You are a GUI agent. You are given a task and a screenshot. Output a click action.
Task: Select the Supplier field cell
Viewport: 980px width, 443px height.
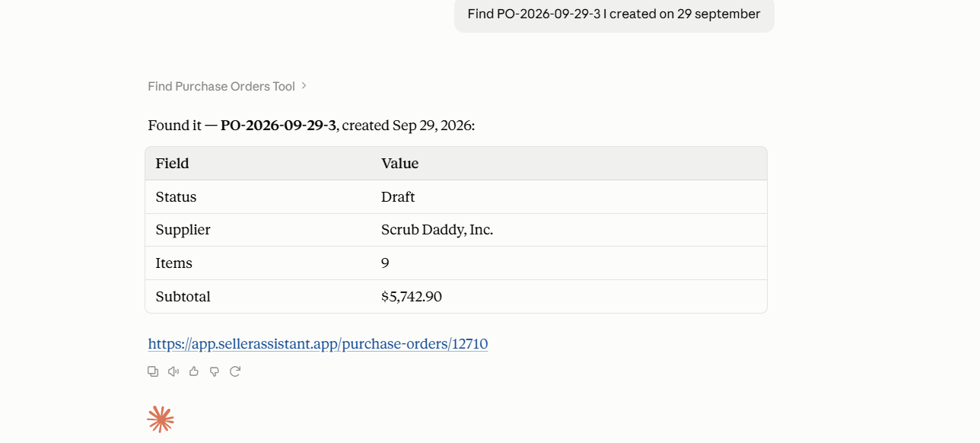[183, 230]
